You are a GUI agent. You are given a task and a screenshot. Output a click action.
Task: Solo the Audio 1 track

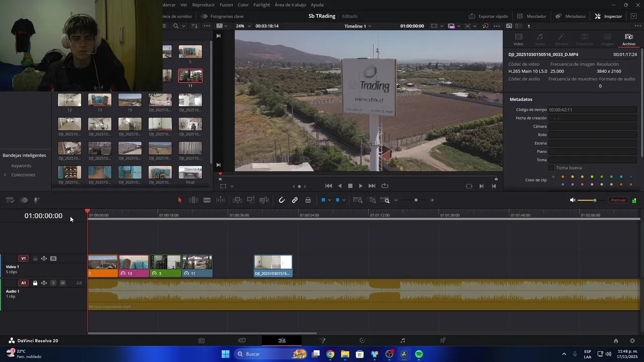(53, 283)
